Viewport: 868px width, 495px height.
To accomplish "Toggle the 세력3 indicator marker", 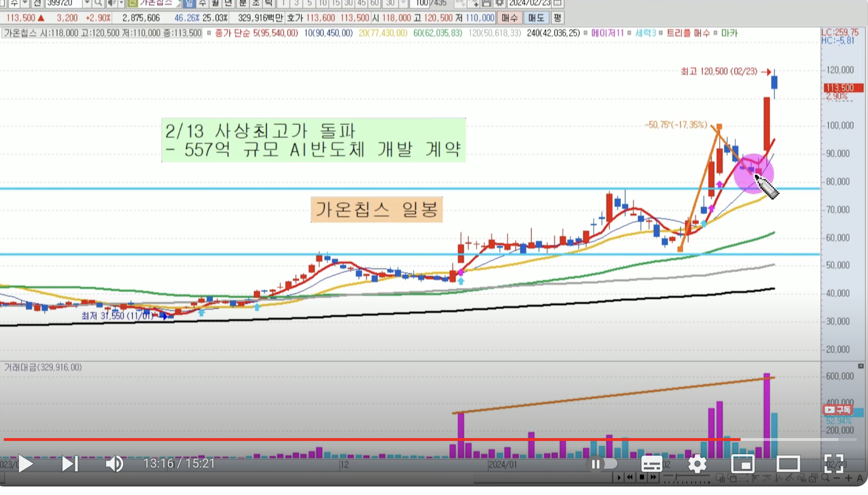I will (645, 33).
